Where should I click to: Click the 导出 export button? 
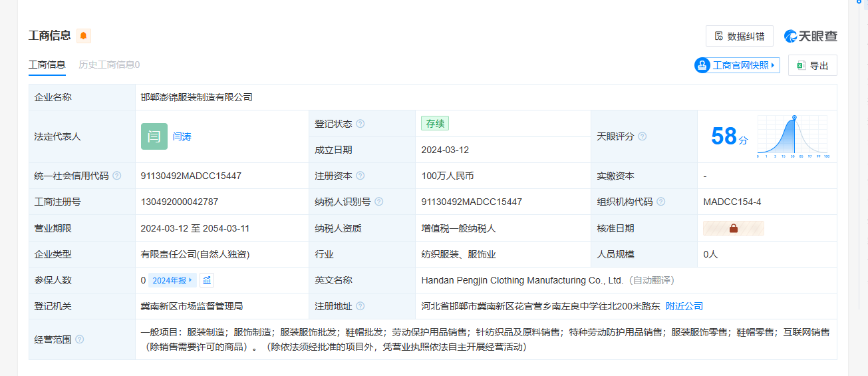point(812,65)
